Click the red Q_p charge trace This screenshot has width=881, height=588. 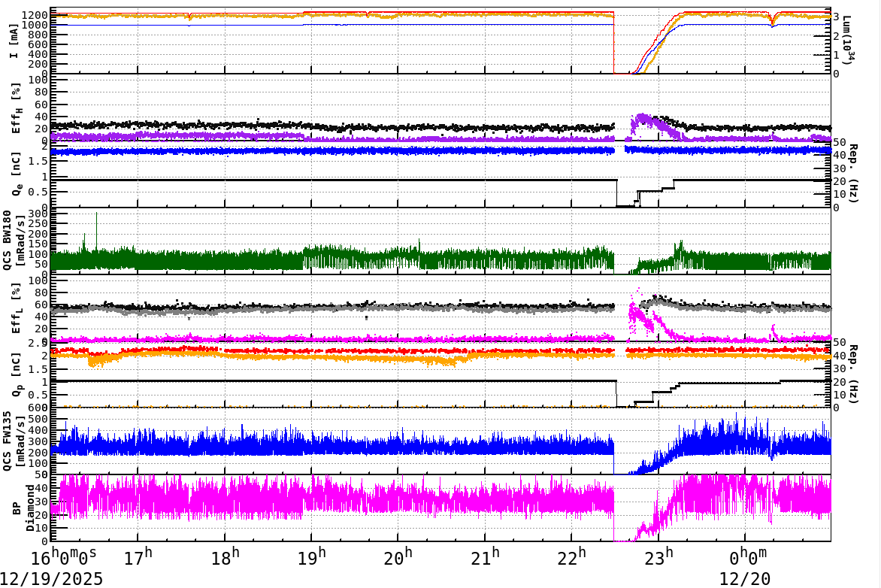coord(301,349)
